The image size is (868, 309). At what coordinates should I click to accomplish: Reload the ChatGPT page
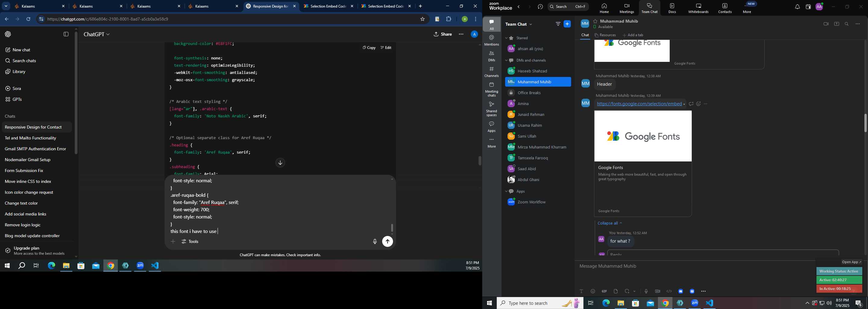pos(29,19)
